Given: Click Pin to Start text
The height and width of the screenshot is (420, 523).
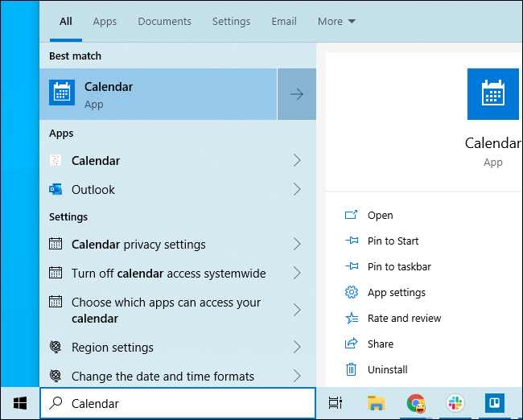Looking at the screenshot, I should [x=393, y=241].
